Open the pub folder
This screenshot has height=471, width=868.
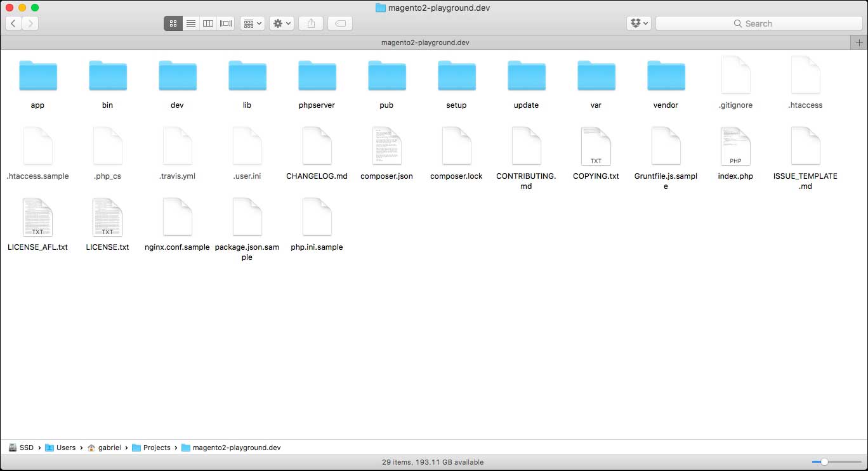387,76
